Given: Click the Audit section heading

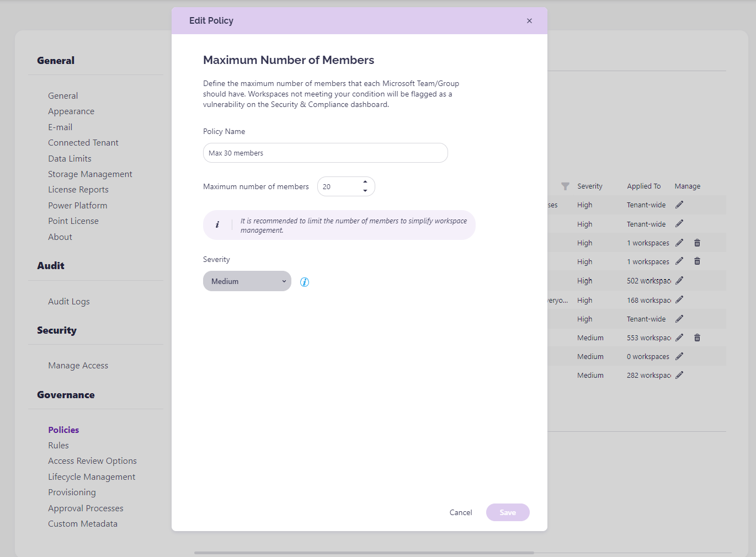Looking at the screenshot, I should pos(51,266).
